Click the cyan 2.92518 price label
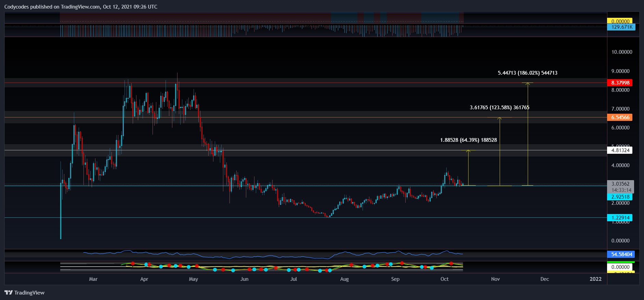Viewport: 644px width, 300px height. (620, 197)
